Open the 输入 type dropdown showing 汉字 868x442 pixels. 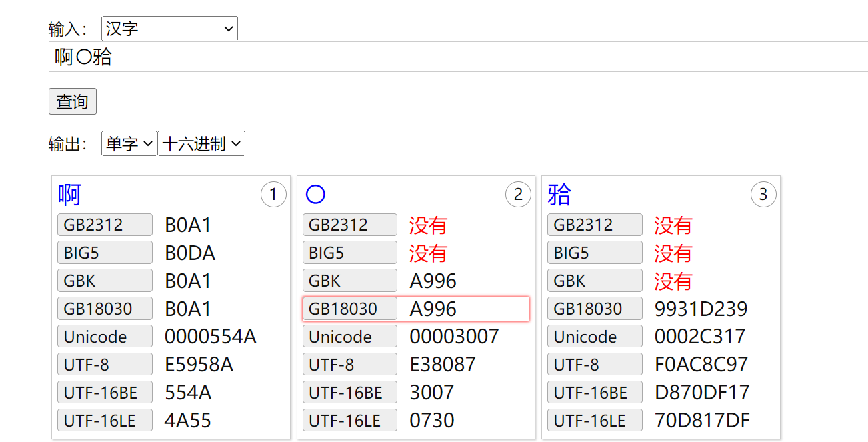tap(169, 29)
